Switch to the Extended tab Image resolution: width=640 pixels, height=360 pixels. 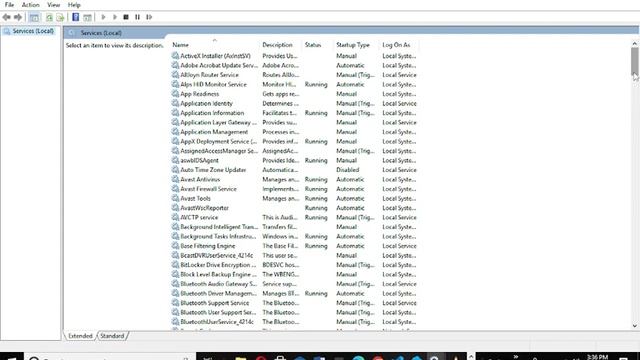(x=80, y=336)
